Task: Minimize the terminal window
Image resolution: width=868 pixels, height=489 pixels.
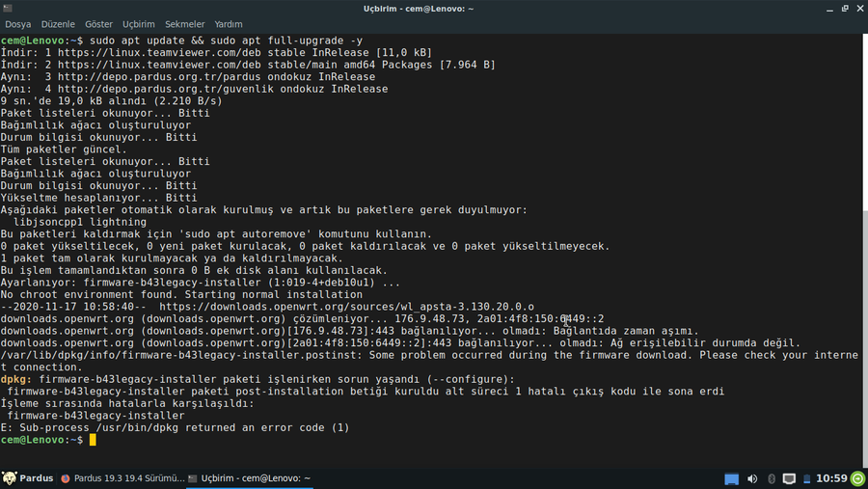Action: tap(829, 9)
